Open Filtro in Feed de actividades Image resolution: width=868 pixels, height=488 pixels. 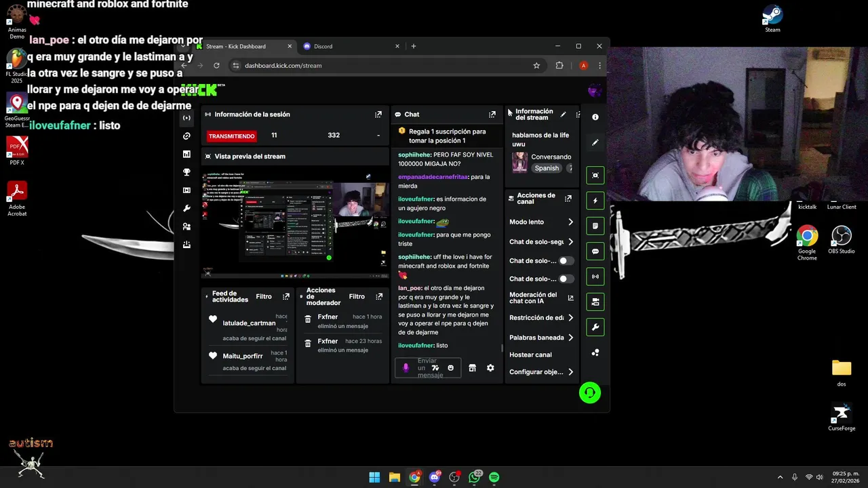coord(264,296)
